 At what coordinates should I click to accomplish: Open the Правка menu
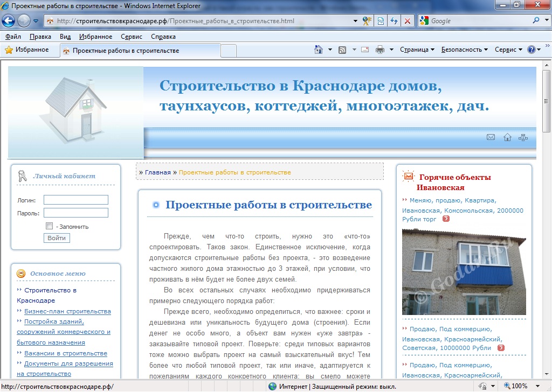pos(40,37)
